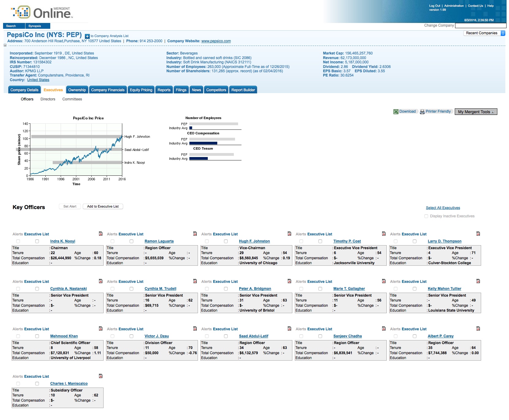The height and width of the screenshot is (420, 509).
Task: Open Indra K. Nooyi profile link
Action: pyautogui.click(x=63, y=241)
